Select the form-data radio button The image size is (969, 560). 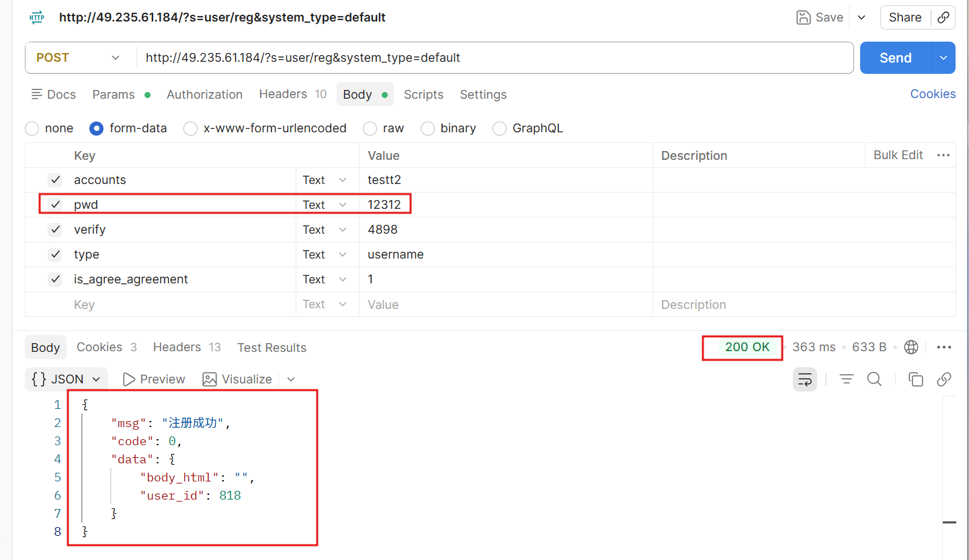[x=96, y=128]
